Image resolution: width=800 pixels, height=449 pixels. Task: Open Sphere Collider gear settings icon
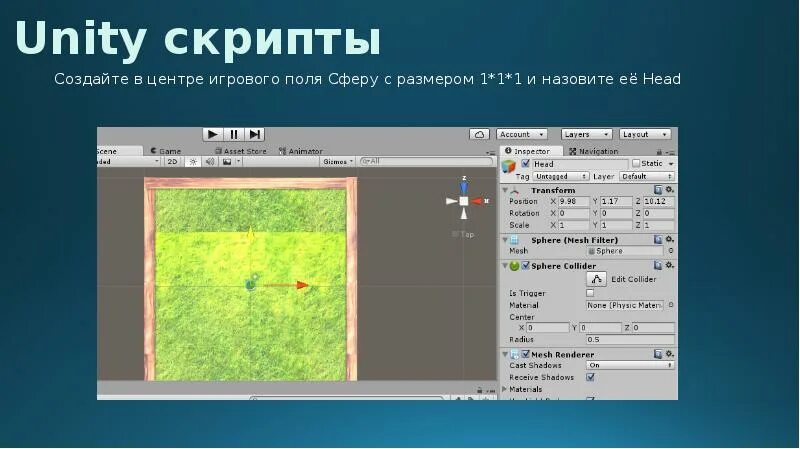670,265
